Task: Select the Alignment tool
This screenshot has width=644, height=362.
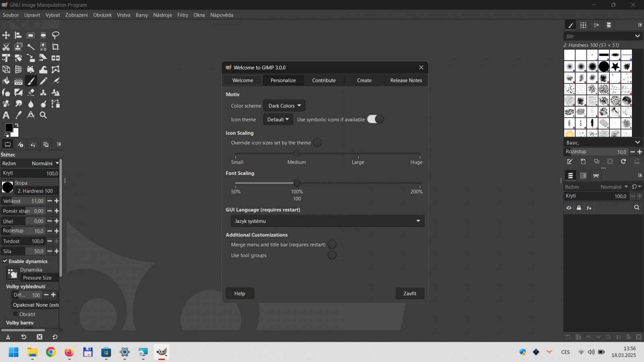Action: pos(18,35)
